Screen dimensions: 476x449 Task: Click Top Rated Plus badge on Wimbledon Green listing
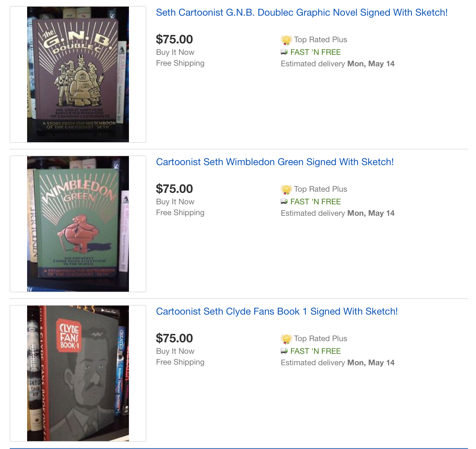286,189
